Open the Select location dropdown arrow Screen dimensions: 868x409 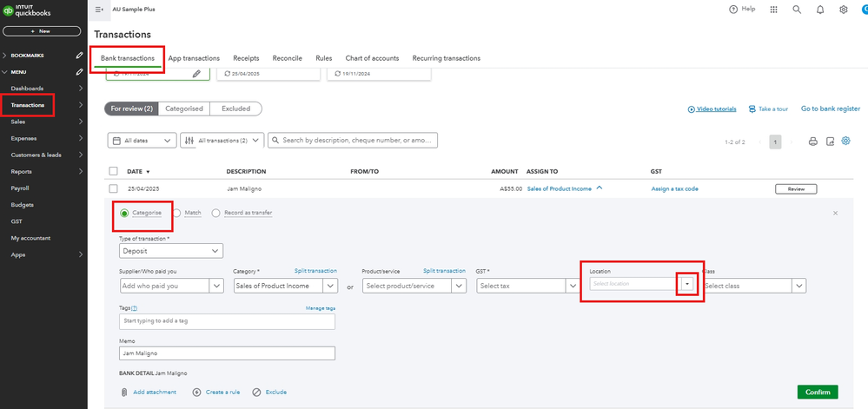pyautogui.click(x=687, y=283)
